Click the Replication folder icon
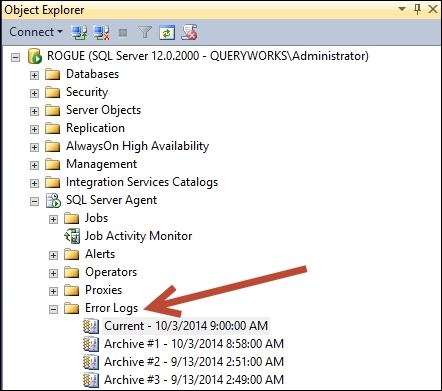The image size is (442, 391). (53, 128)
